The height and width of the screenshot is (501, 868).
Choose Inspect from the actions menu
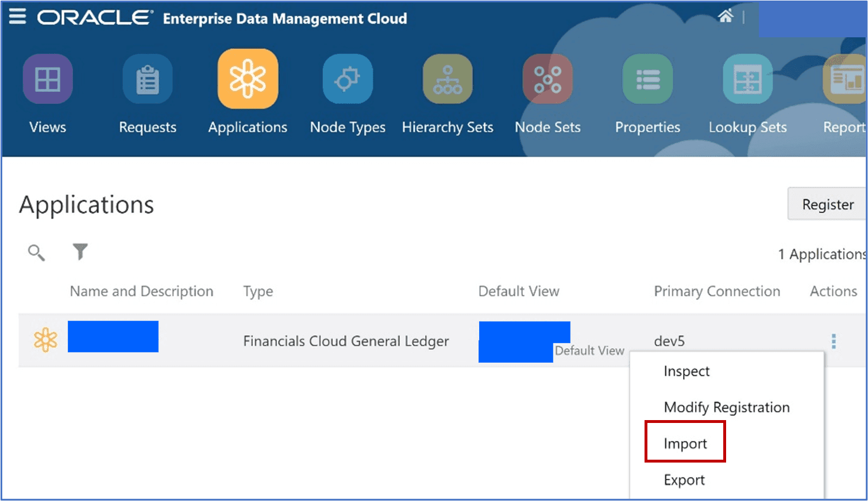[686, 371]
